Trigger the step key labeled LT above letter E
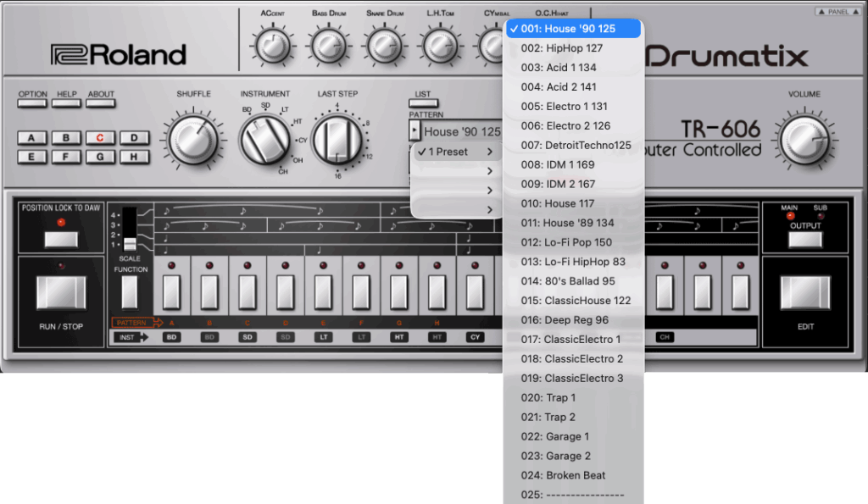This screenshot has height=504, width=868. point(323,291)
